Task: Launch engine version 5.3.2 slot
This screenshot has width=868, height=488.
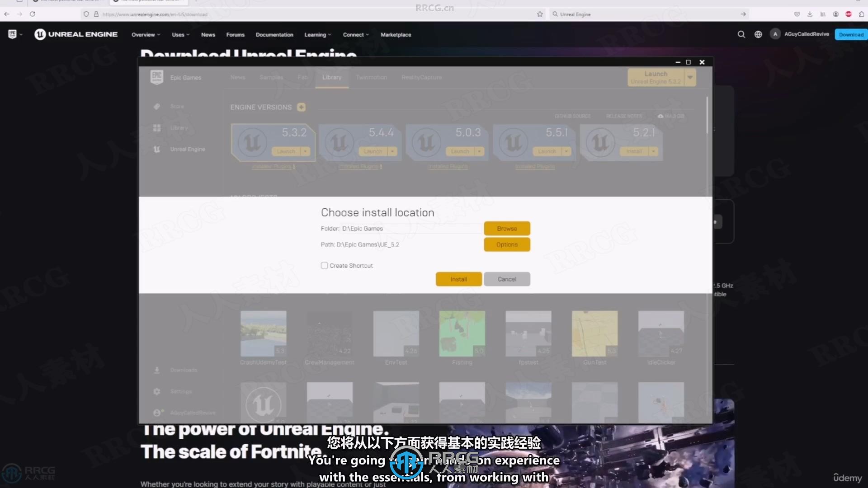Action: (x=286, y=151)
